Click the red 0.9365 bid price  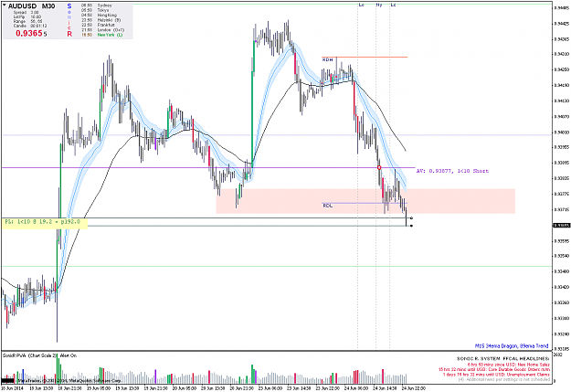coord(29,34)
